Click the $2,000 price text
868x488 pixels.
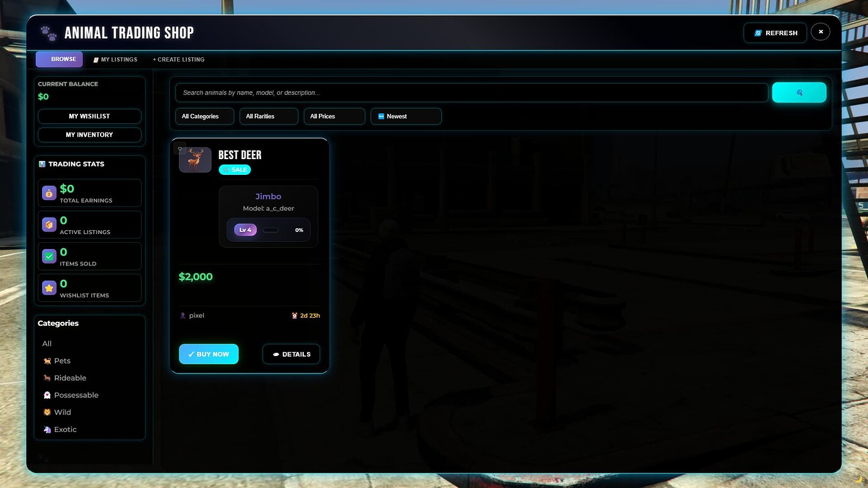point(196,277)
